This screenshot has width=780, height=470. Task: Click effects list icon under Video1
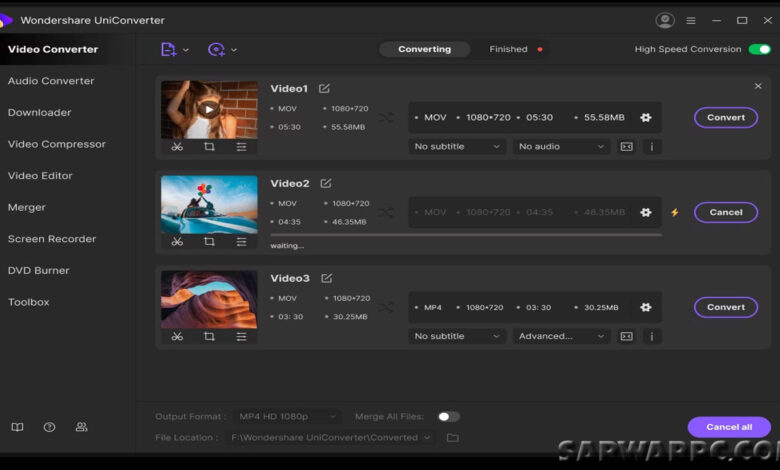[241, 147]
